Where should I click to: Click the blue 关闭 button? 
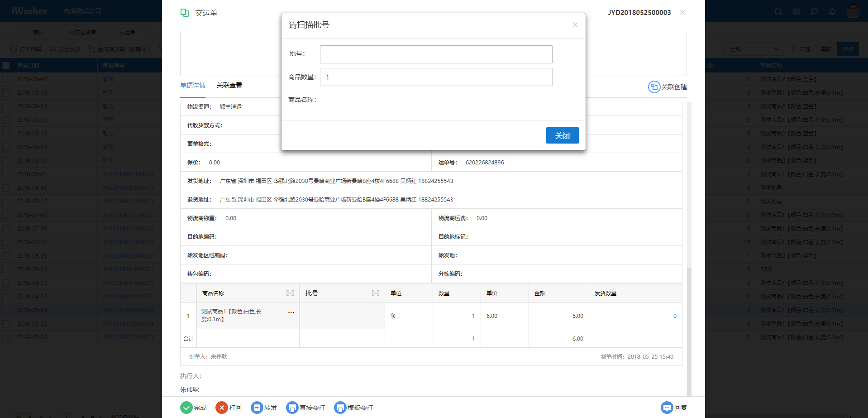[x=562, y=135]
